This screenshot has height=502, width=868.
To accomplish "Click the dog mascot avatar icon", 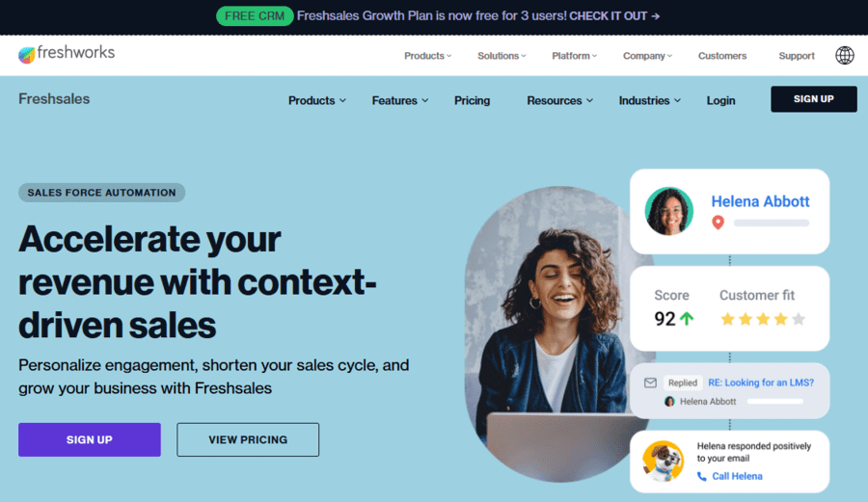I will click(x=663, y=461).
